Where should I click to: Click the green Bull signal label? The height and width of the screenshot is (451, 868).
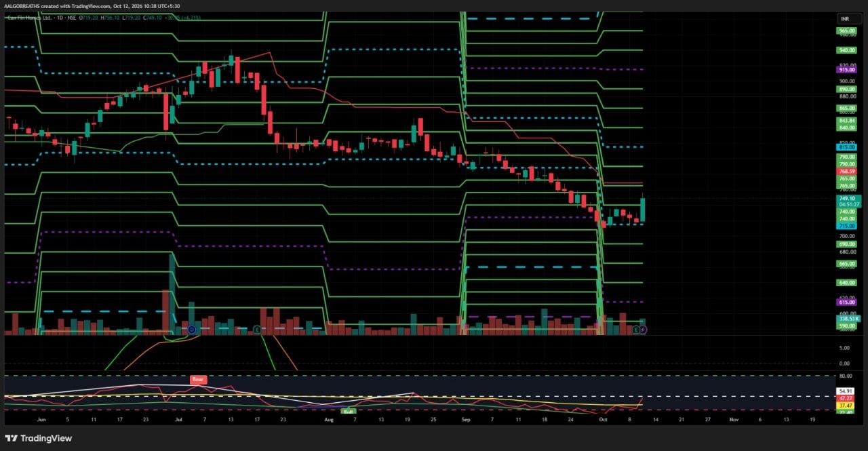348,411
